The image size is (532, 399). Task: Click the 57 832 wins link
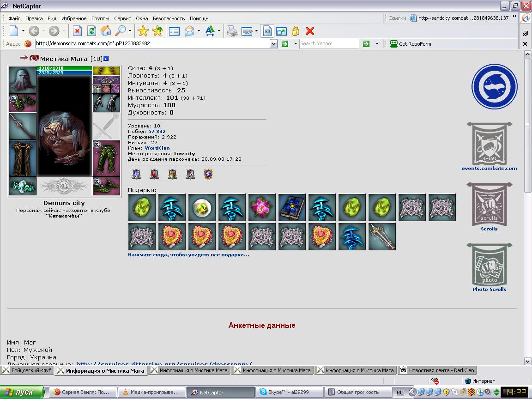(157, 131)
